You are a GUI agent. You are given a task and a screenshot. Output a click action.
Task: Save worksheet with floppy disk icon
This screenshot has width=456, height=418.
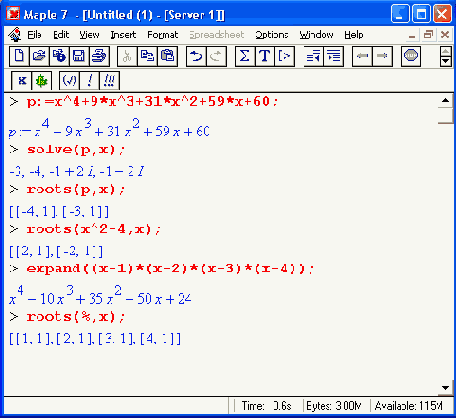point(79,56)
